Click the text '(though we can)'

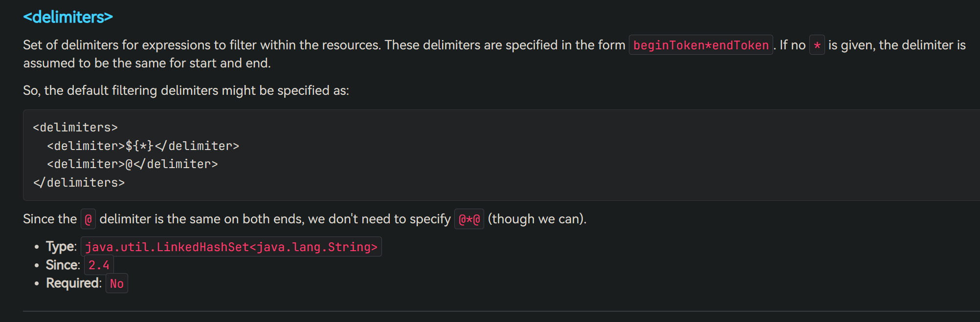537,219
